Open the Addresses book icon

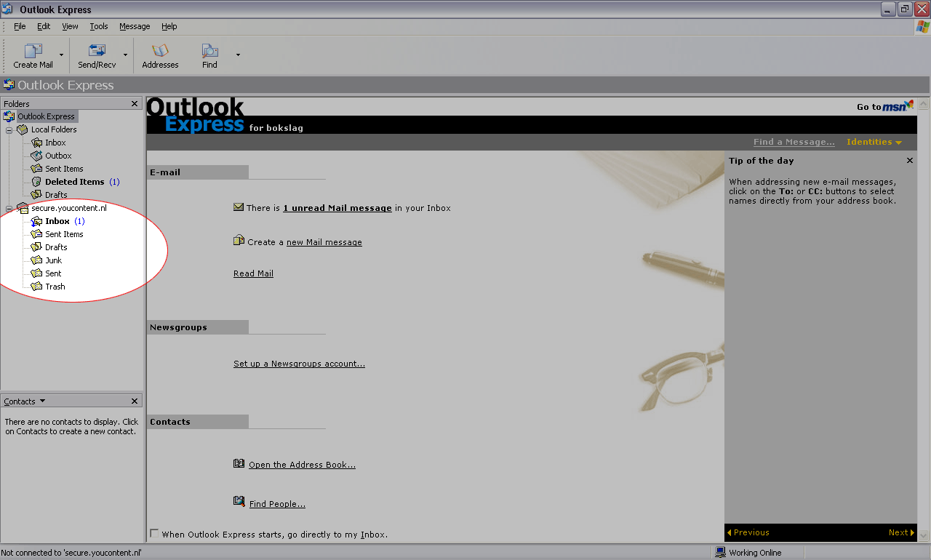coord(160,52)
